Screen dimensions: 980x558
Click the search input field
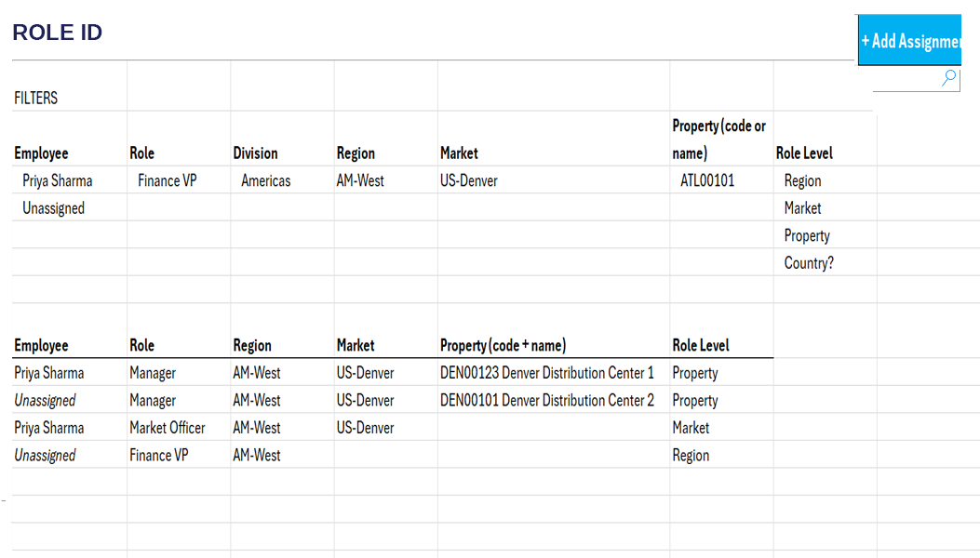coord(917,79)
